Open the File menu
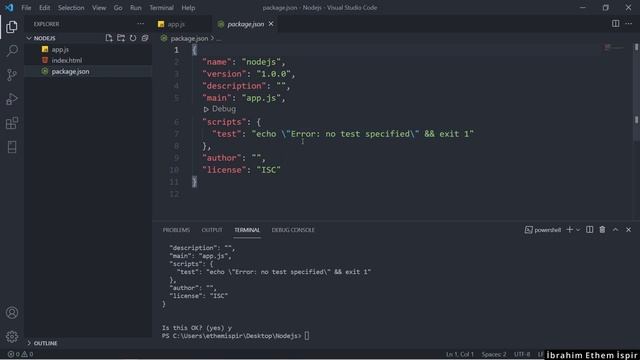 (x=26, y=8)
